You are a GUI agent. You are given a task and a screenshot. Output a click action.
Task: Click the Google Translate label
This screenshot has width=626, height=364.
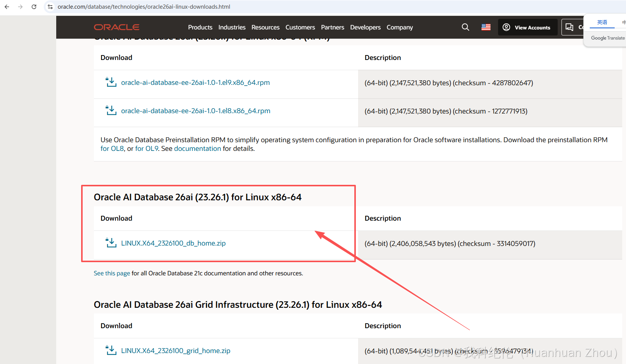click(x=608, y=38)
